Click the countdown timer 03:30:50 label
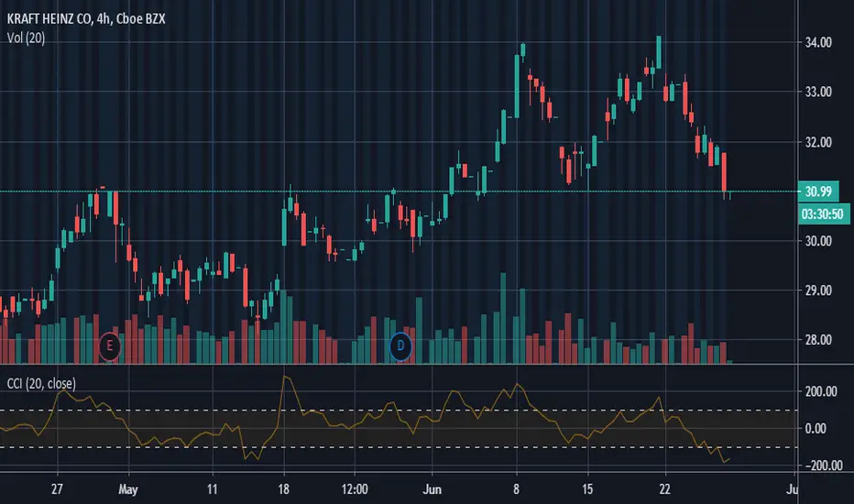 [x=823, y=214]
